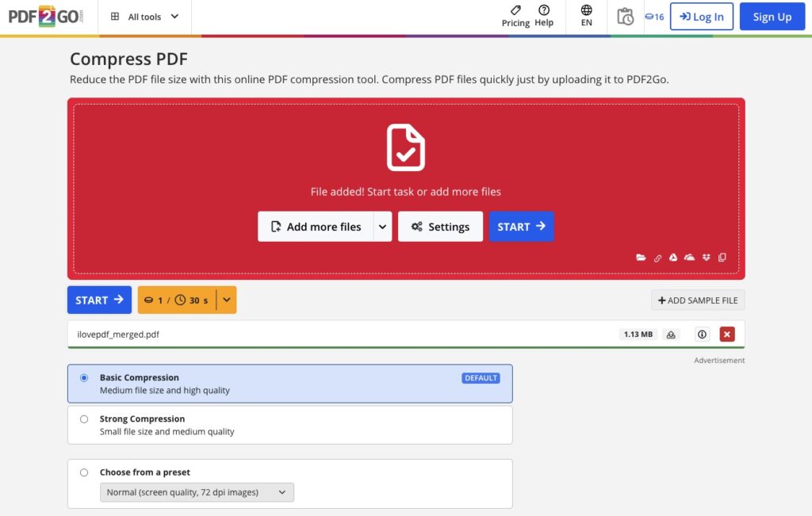Show file info for ilovepdf_merged.pdf

click(x=702, y=334)
